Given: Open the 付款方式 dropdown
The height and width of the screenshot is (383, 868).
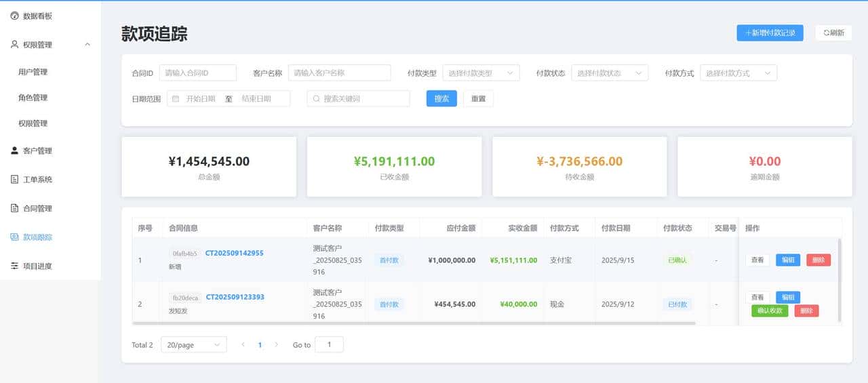Looking at the screenshot, I should (738, 73).
